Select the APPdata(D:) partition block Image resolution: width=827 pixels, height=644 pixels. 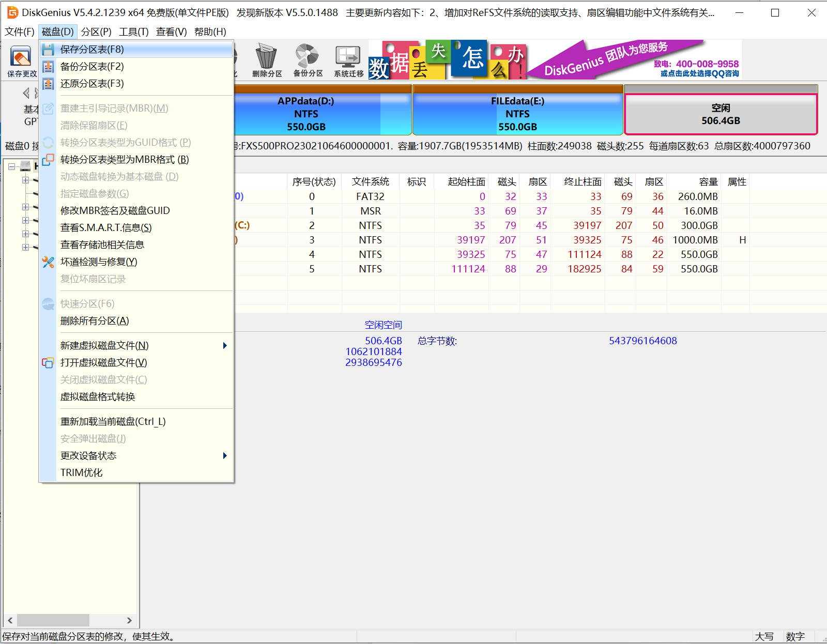(323, 110)
